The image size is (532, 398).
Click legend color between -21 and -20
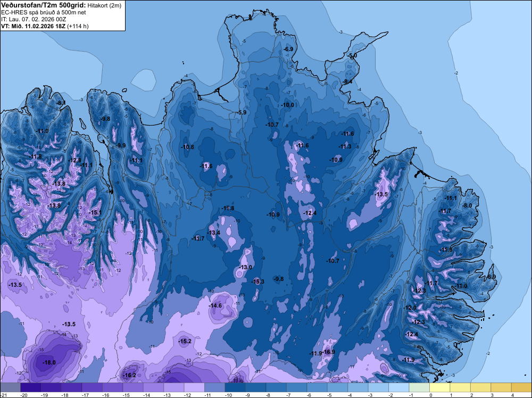(x=10, y=387)
